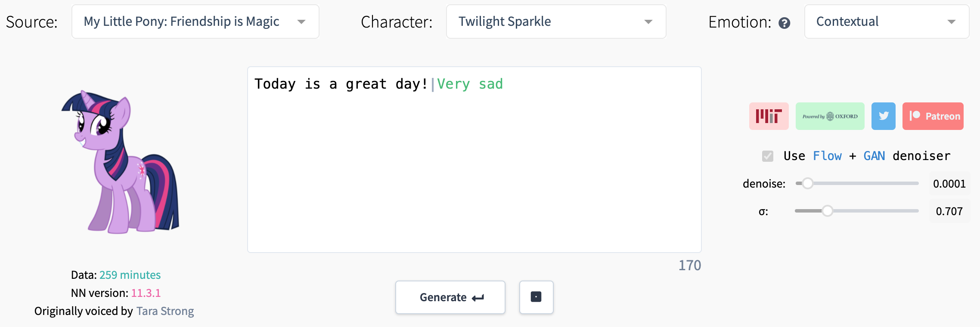This screenshot has width=980, height=327.
Task: Click the MIT logo badge
Action: (769, 116)
